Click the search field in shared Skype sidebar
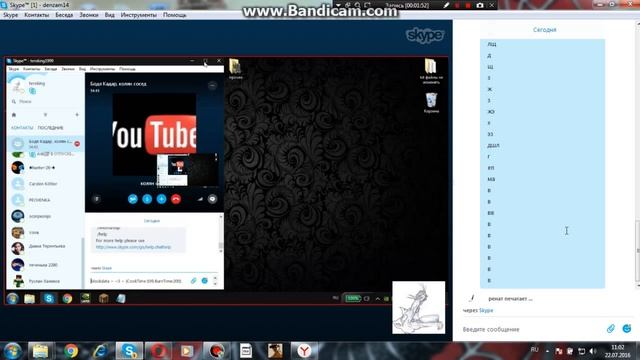Viewport: 640px width, 360px height. (x=45, y=101)
